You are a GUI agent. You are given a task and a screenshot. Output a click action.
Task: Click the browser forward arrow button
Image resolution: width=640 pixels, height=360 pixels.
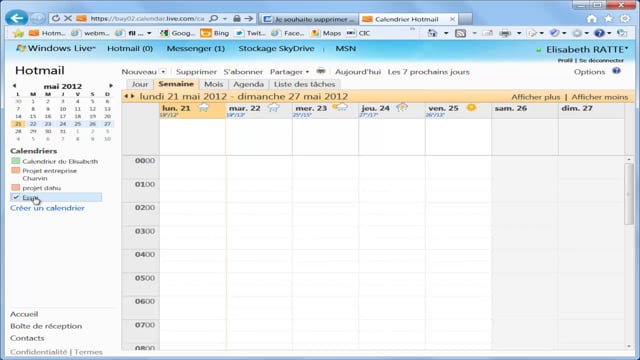pos(38,18)
